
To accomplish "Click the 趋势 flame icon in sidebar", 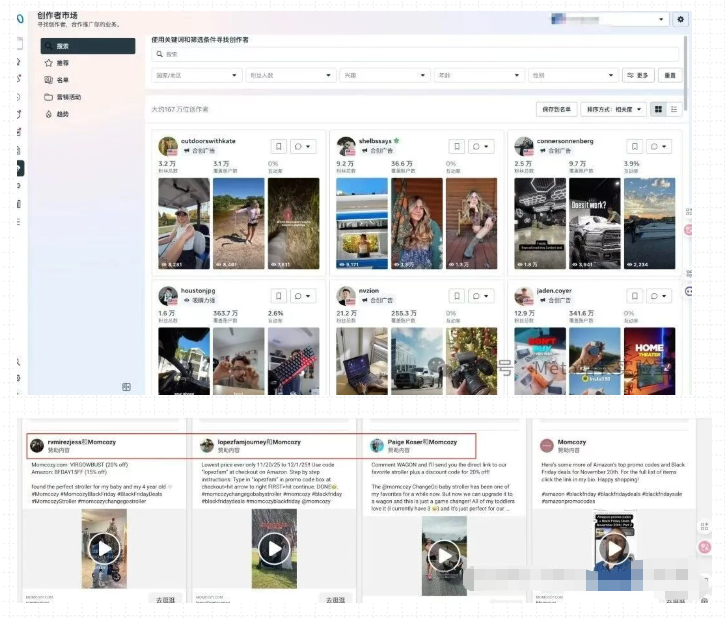I will 48,114.
